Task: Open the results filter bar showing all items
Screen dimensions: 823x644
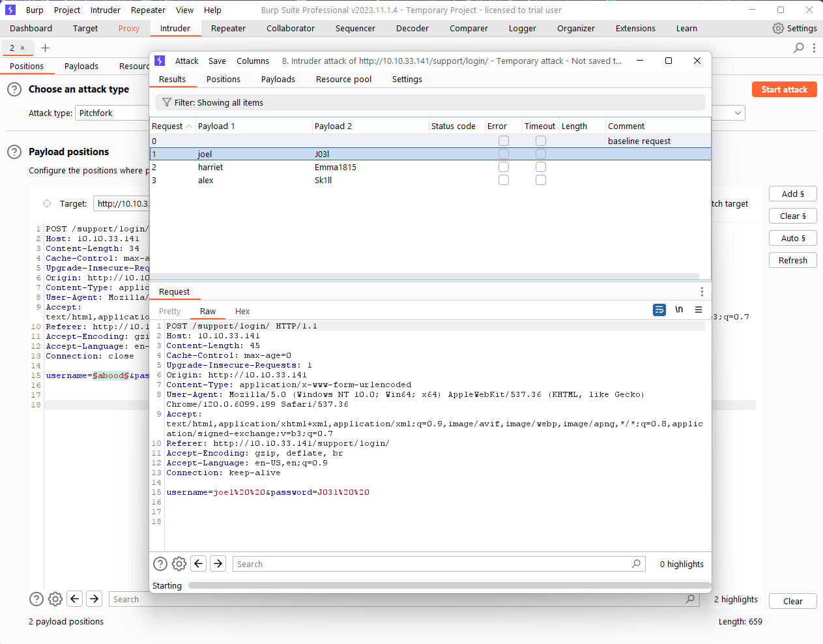Action: coord(430,102)
